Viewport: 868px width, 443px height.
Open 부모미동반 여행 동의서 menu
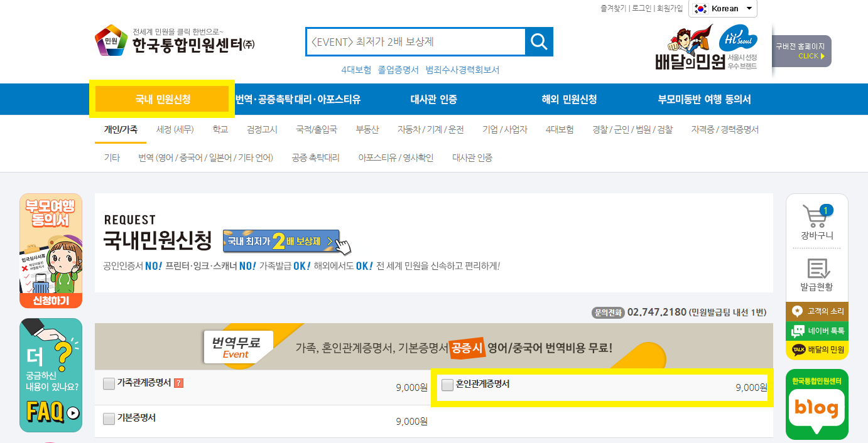[x=704, y=99]
